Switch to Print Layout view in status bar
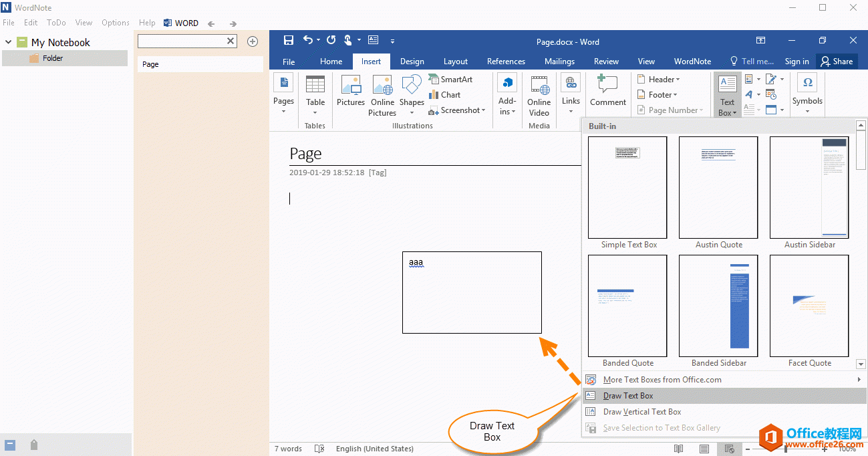 pyautogui.click(x=704, y=449)
